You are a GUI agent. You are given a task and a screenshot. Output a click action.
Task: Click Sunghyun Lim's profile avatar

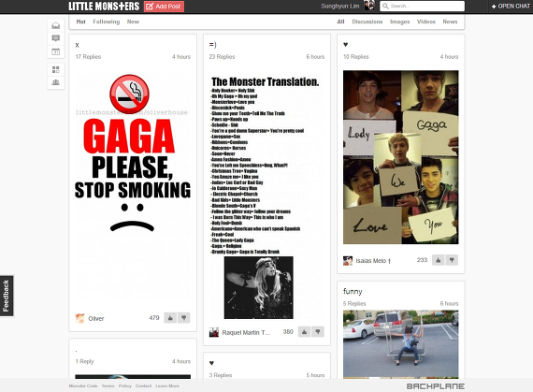coord(369,6)
